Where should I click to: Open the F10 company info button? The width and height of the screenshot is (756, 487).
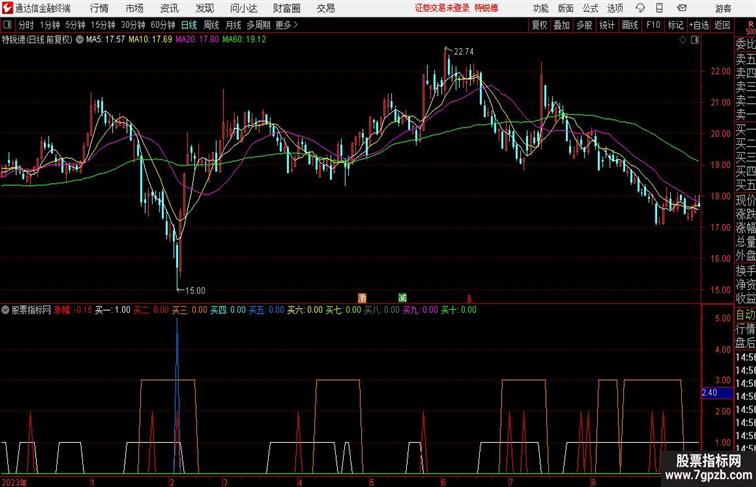(653, 25)
